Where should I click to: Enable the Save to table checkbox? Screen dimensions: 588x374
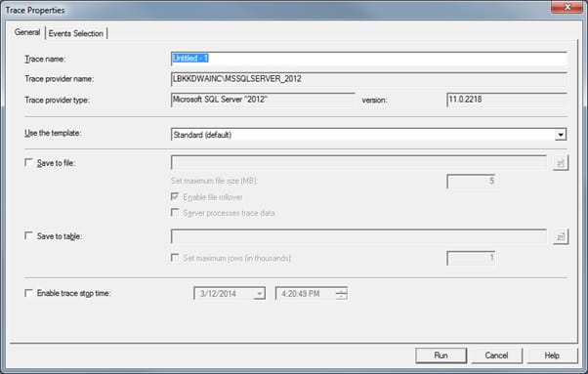point(28,235)
